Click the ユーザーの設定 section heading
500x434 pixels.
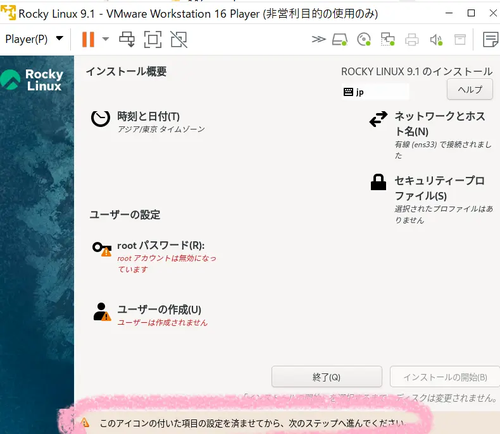pyautogui.click(x=125, y=215)
